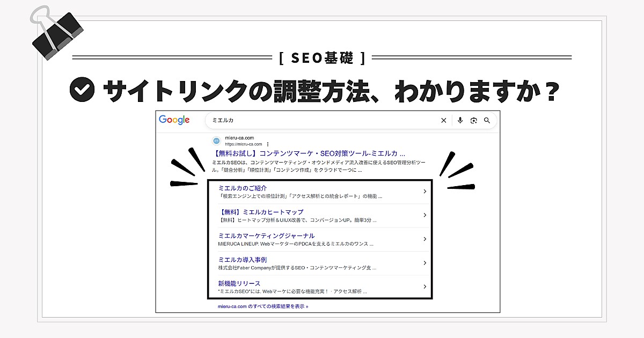Click the snippet starting MIERUCA LINEUP
The width and height of the screenshot is (644, 338).
pyautogui.click(x=296, y=244)
